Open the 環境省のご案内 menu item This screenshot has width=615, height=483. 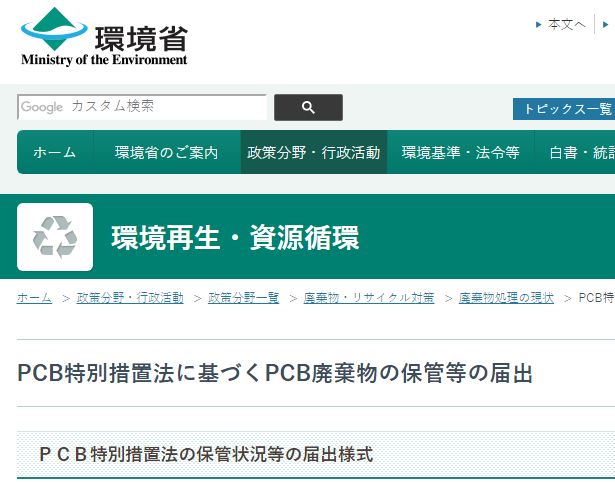pyautogui.click(x=166, y=153)
